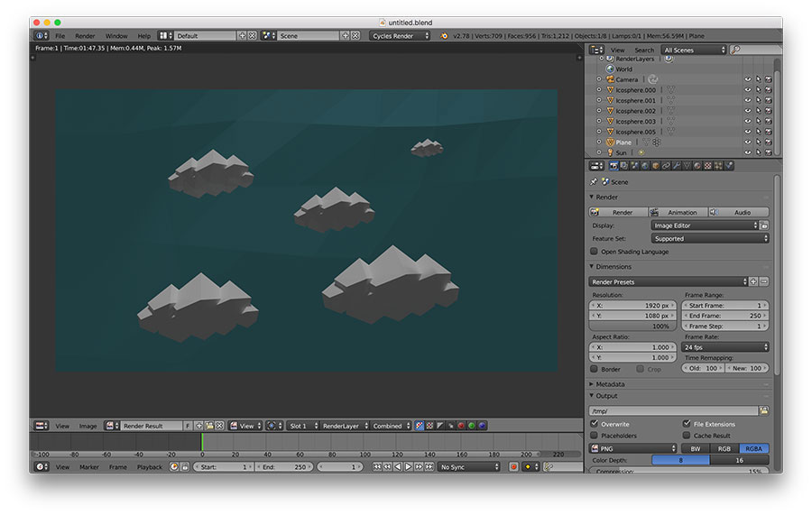
Task: Open the Display Image Editor dropdown
Action: (705, 225)
